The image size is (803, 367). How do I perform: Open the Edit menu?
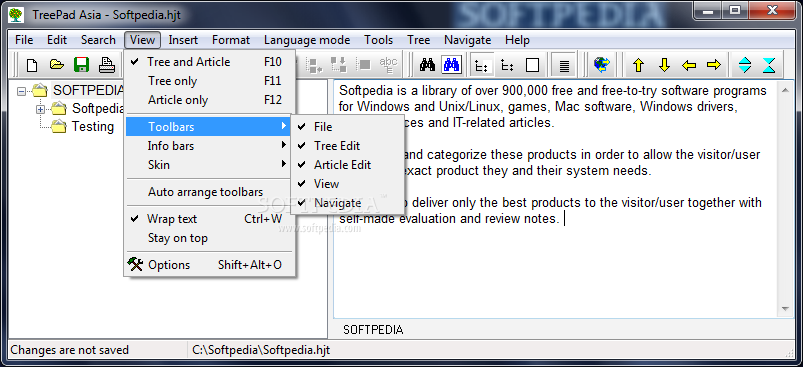coord(57,40)
